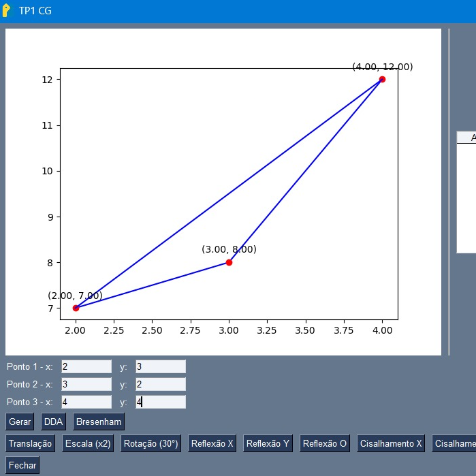
Task: Scale the shape with Escala (x2)
Action: (x=88, y=443)
